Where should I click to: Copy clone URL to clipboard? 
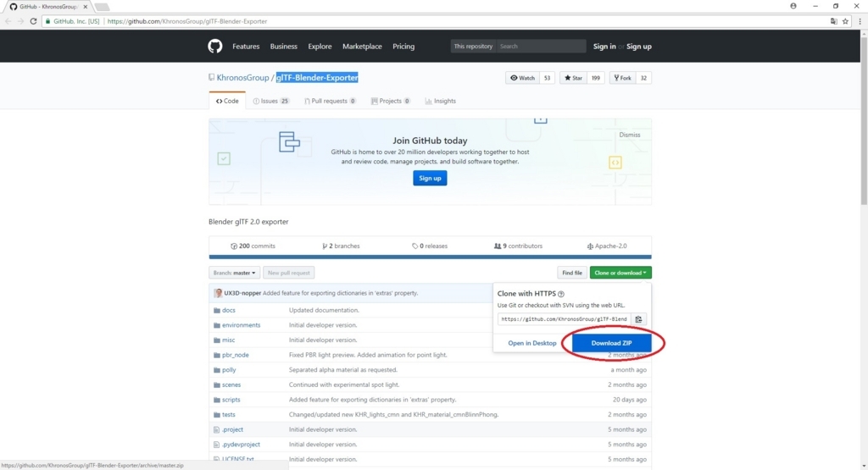[x=638, y=319]
